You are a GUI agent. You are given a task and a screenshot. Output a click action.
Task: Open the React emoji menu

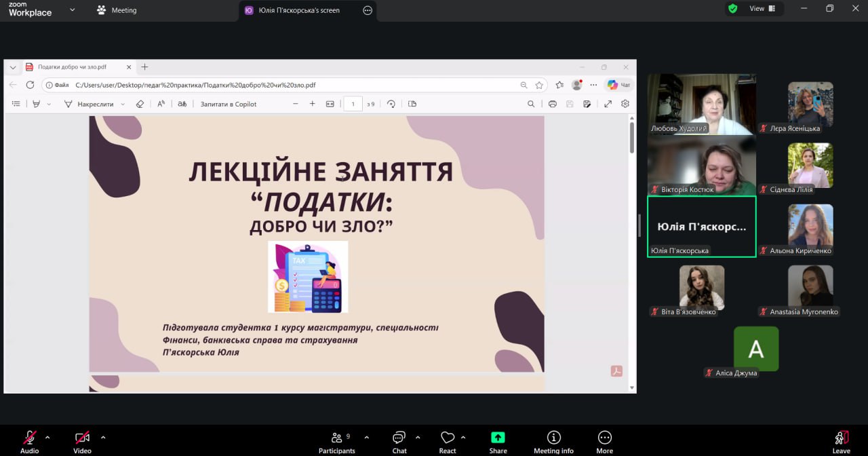coord(448,441)
